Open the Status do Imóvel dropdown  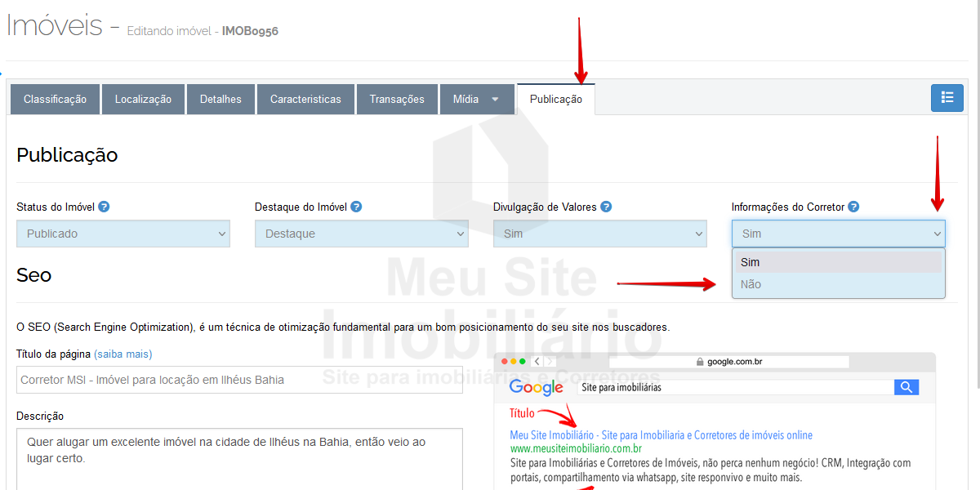point(122,234)
